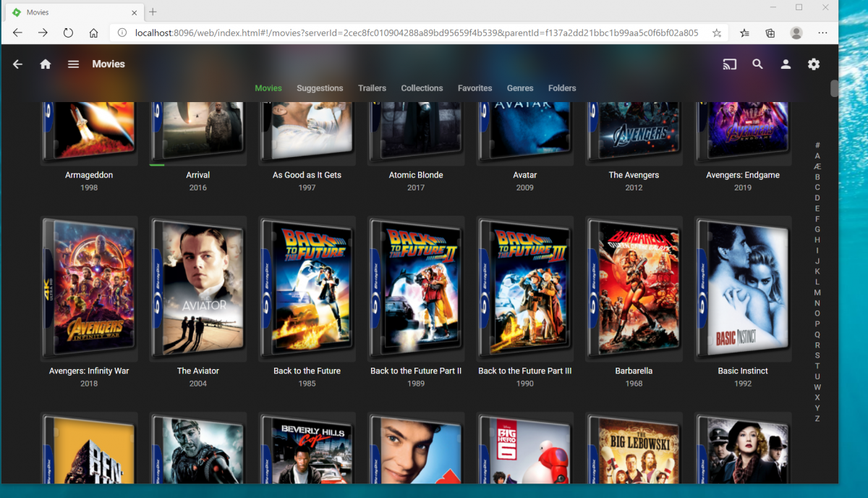Viewport: 868px width, 498px height.
Task: Open the Beverly Hills Cop poster
Action: (x=307, y=448)
